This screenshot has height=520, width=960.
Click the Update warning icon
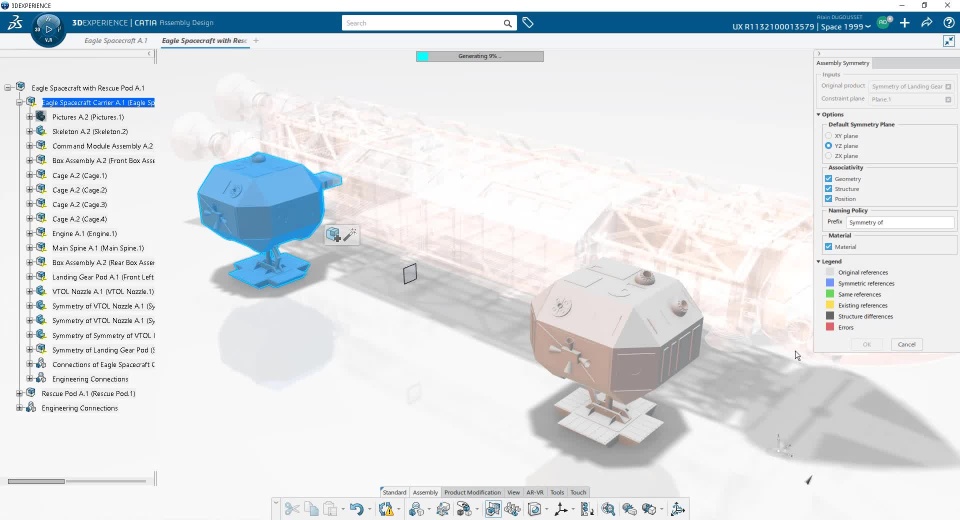click(x=386, y=508)
